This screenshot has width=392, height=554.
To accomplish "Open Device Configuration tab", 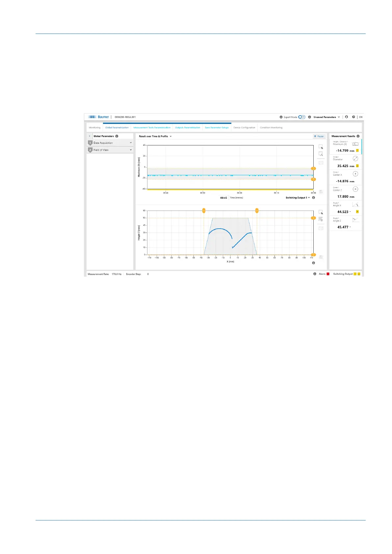I will pos(244,128).
